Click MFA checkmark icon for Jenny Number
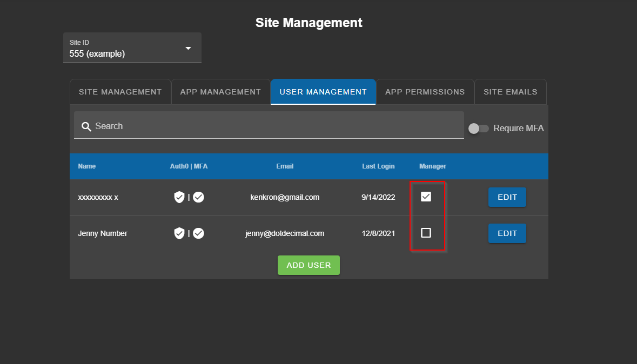The image size is (637, 364). pyautogui.click(x=199, y=233)
